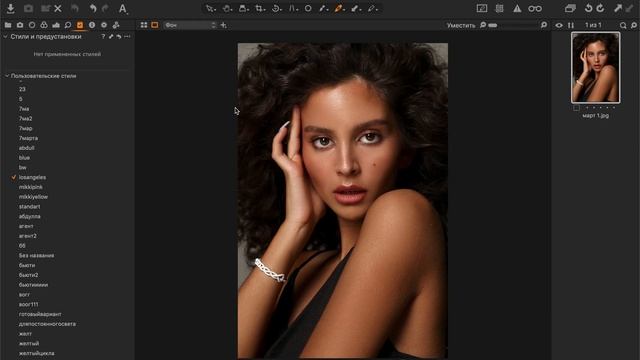
Task: Apply the blue style
Action: coord(24,158)
